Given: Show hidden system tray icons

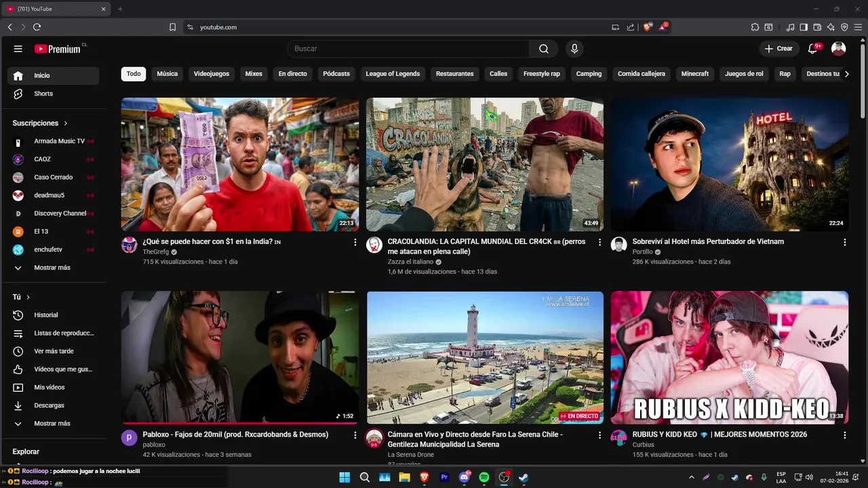Looking at the screenshot, I should [x=691, y=477].
